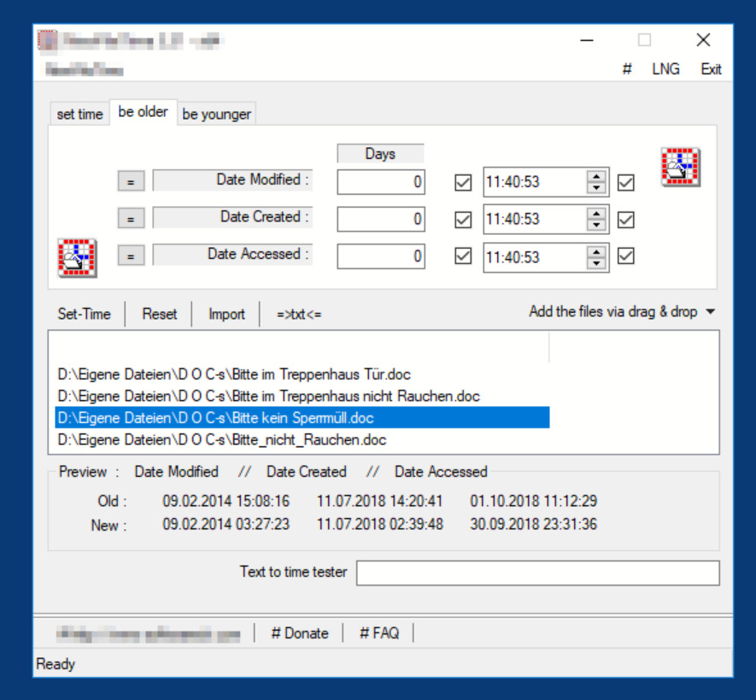Toggle checkbox left of Date Modified time

pos(463,182)
